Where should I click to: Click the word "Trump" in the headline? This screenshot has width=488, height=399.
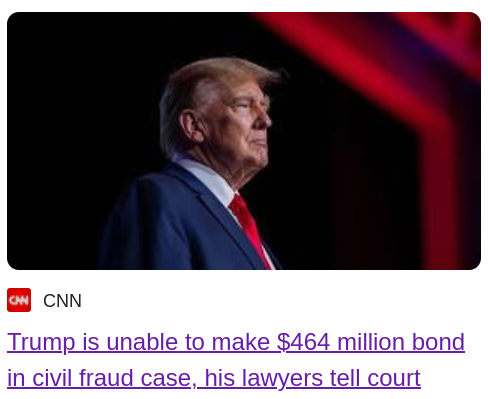click(41, 342)
